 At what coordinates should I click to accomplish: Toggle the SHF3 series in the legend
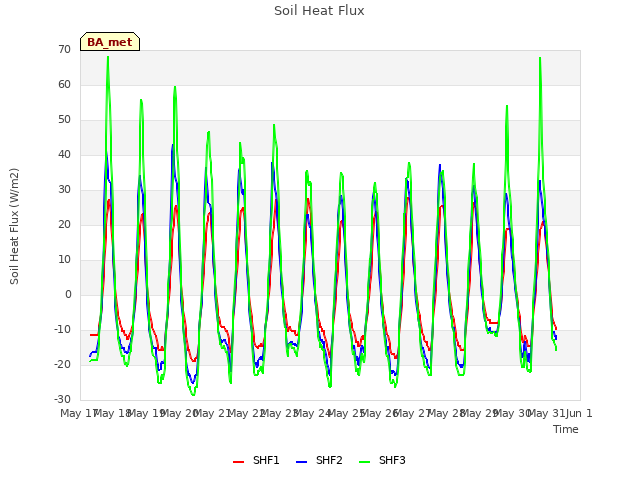382,461
